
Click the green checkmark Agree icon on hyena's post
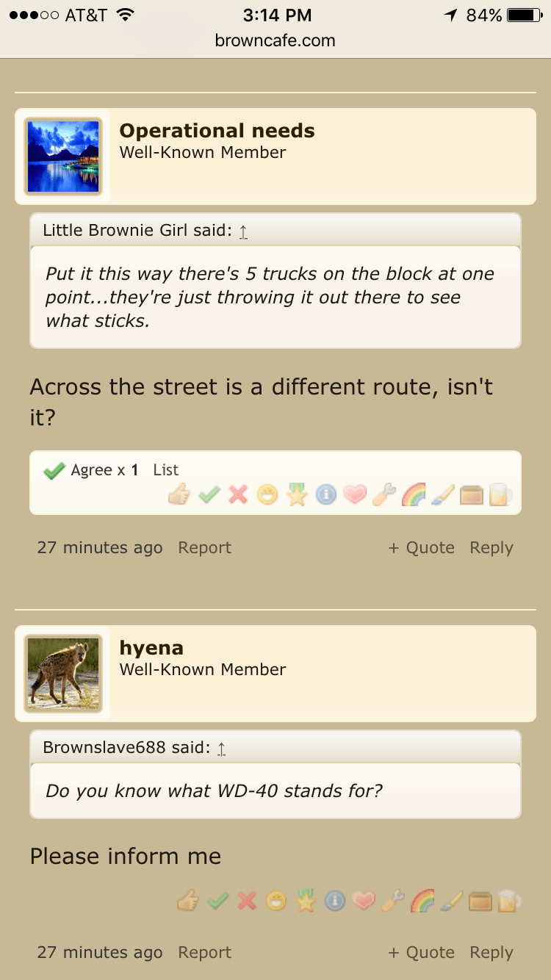pyautogui.click(x=217, y=900)
